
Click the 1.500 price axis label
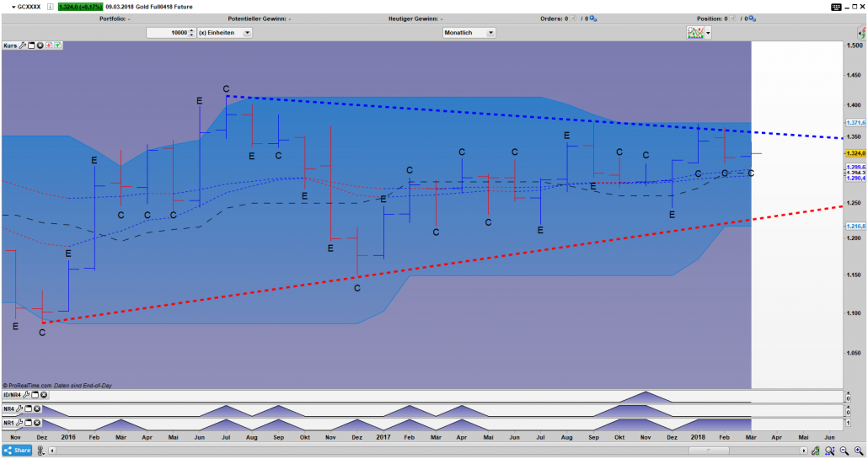pyautogui.click(x=855, y=45)
